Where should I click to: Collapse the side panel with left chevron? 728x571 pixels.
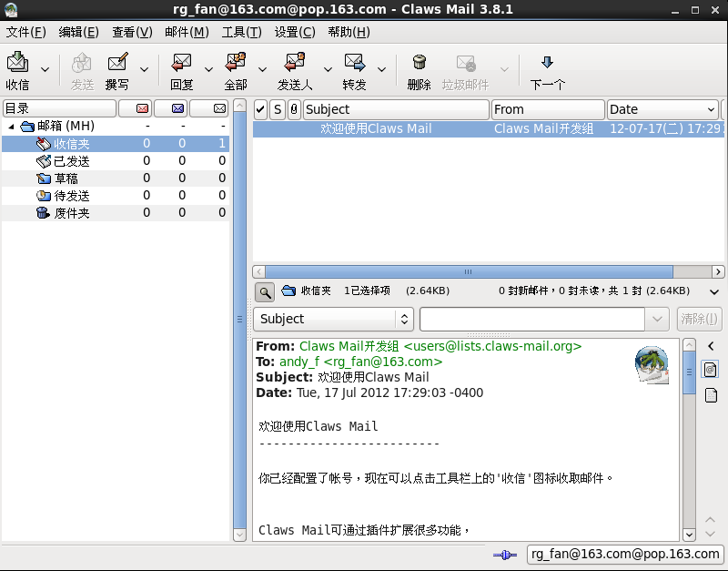711,346
